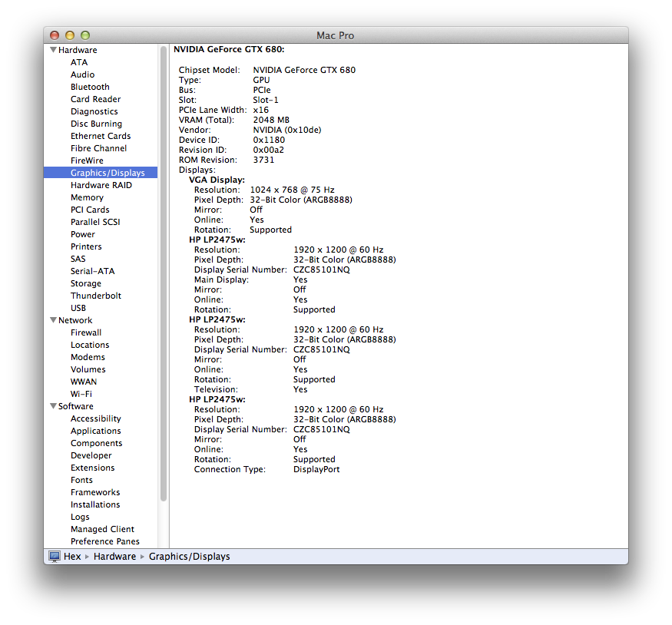
Task: Open Ethernet Cards entry
Action: click(x=101, y=136)
